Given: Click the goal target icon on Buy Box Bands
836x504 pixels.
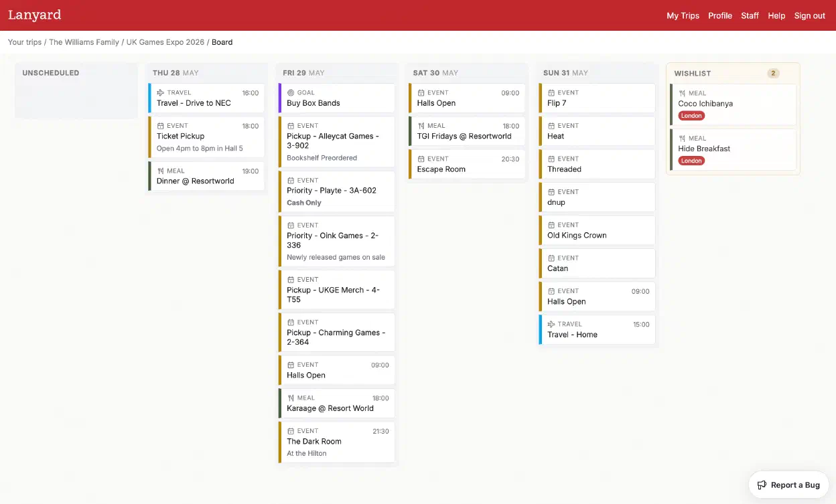Looking at the screenshot, I should (290, 93).
